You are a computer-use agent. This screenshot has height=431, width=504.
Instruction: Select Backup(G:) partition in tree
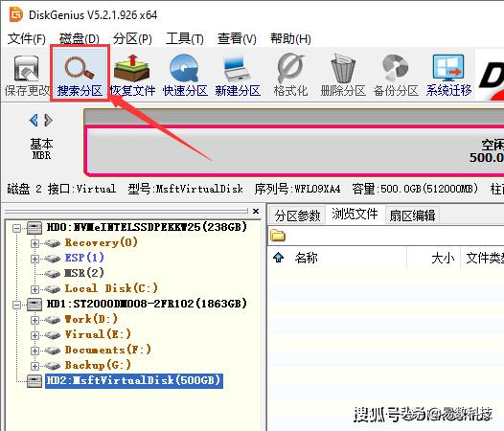tap(98, 365)
